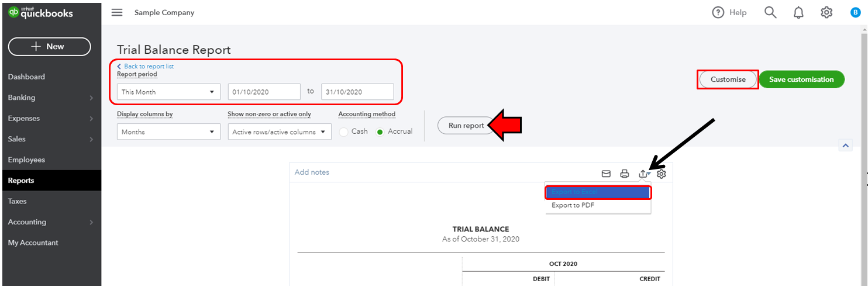This screenshot has width=868, height=301.
Task: Select the Accrual accounting method
Action: click(380, 132)
